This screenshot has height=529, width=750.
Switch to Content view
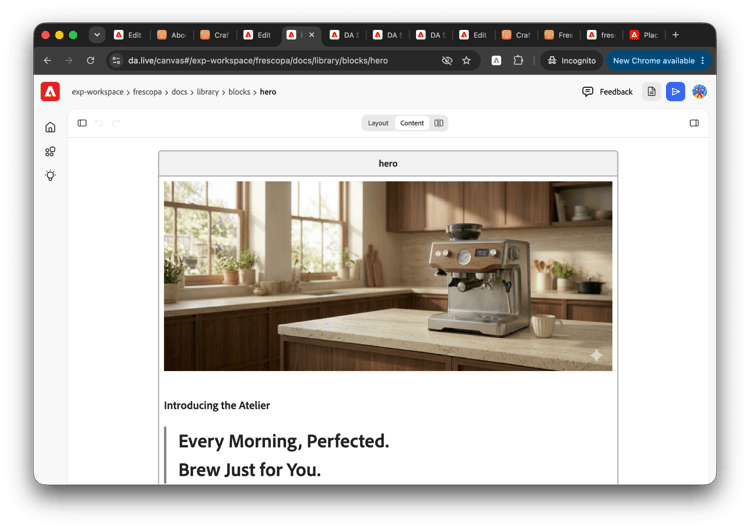[412, 123]
